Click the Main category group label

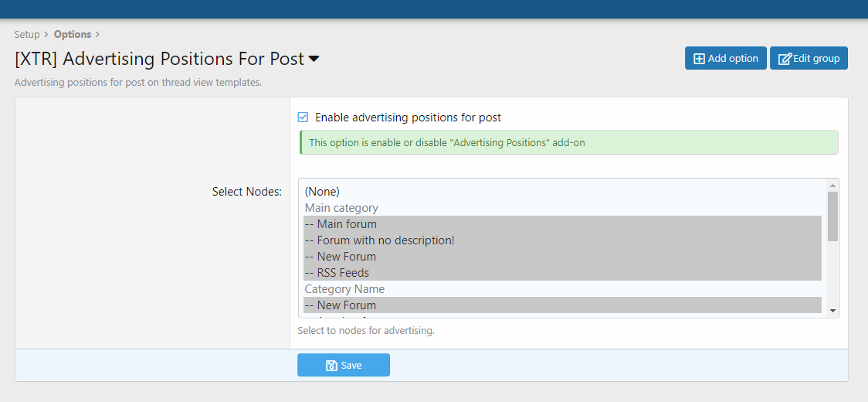click(341, 208)
